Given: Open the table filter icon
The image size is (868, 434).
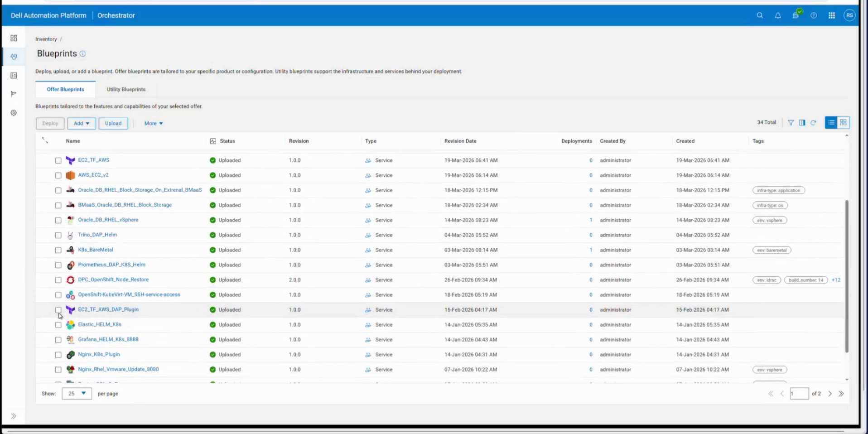Looking at the screenshot, I should [791, 123].
